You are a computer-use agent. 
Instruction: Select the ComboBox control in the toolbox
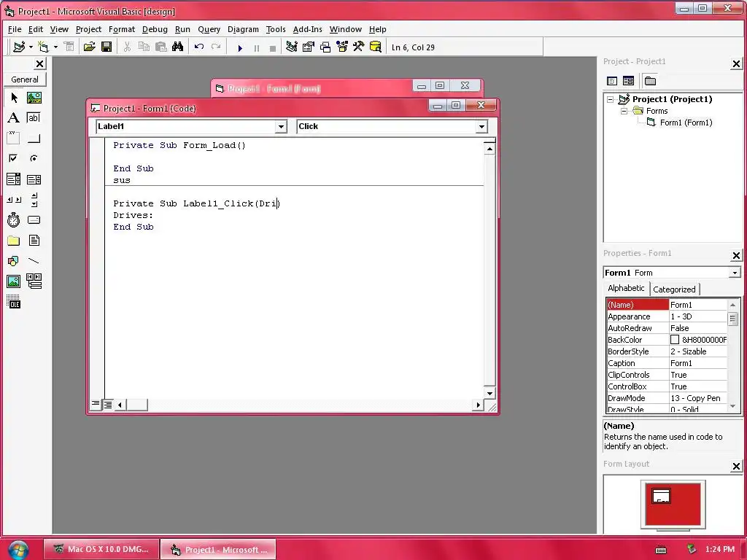pos(14,179)
